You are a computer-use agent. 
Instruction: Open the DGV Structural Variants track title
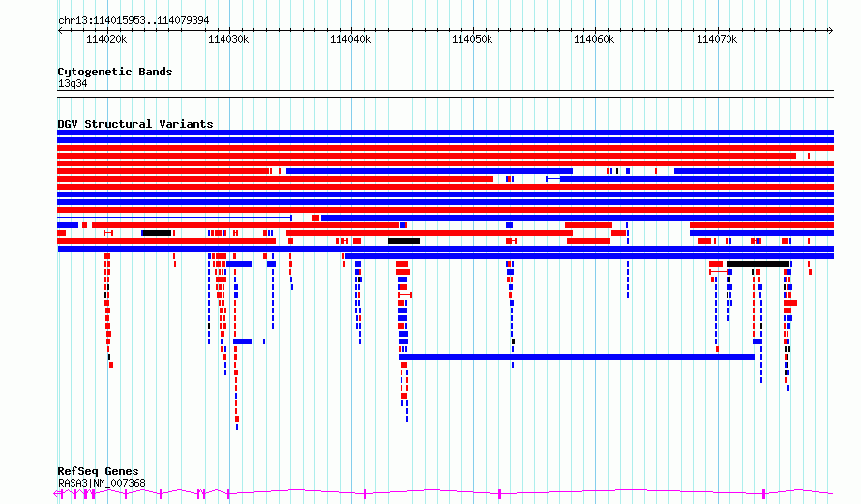135,124
